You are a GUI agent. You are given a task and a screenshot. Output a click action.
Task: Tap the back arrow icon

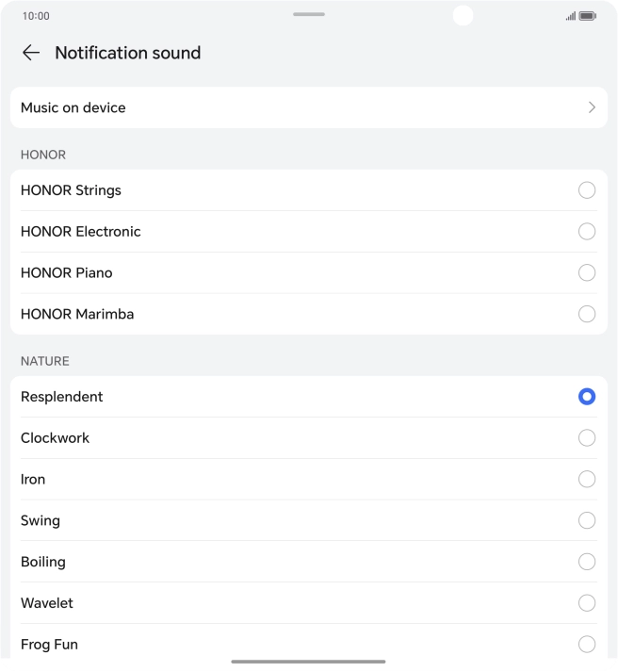(x=31, y=53)
